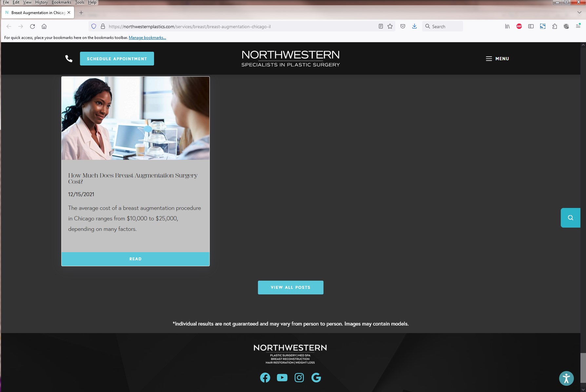Open the Firefox application menu

[578, 27]
